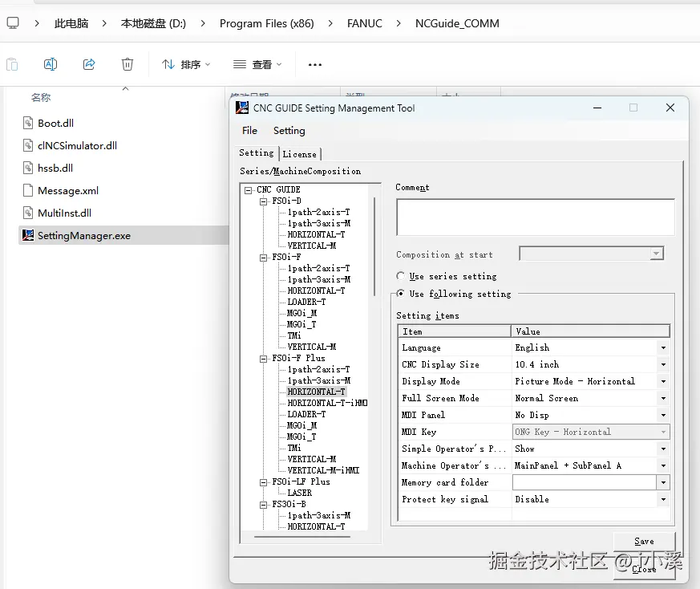Open the MDI Panel dropdown

[663, 416]
